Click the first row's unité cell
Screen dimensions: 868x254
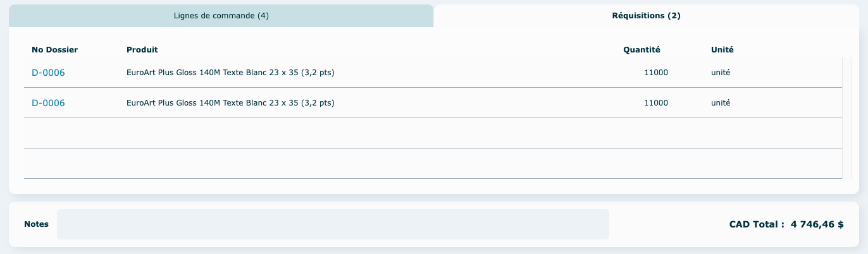pyautogui.click(x=721, y=73)
